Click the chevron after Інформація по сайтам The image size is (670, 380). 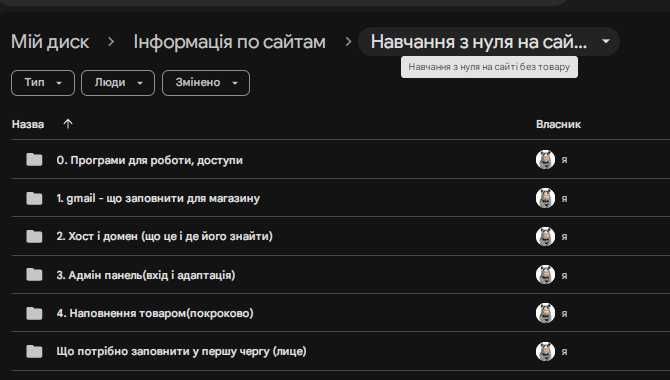tap(348, 42)
